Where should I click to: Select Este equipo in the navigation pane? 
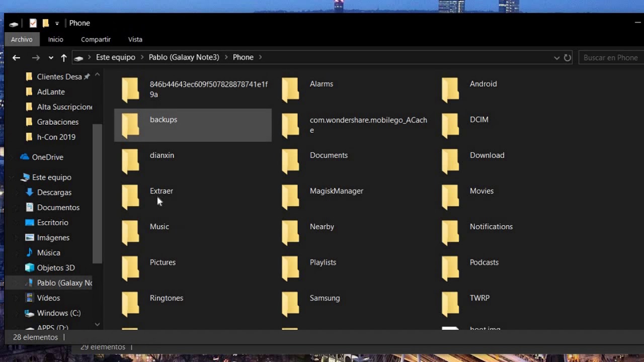click(52, 177)
